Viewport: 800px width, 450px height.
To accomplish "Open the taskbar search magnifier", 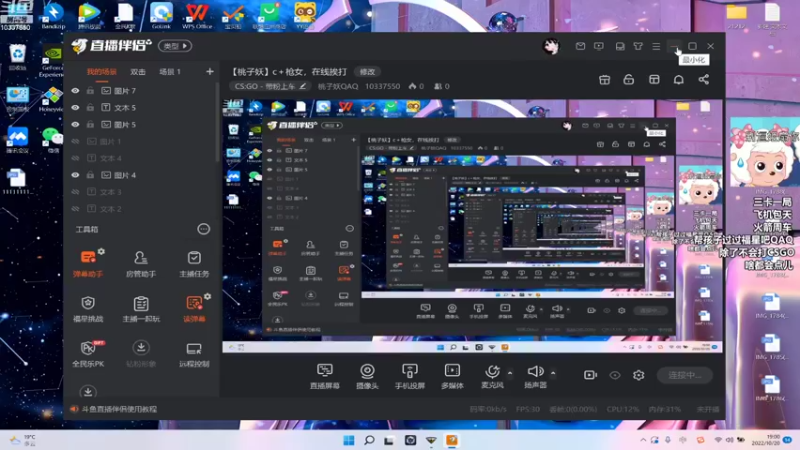I will coord(369,440).
